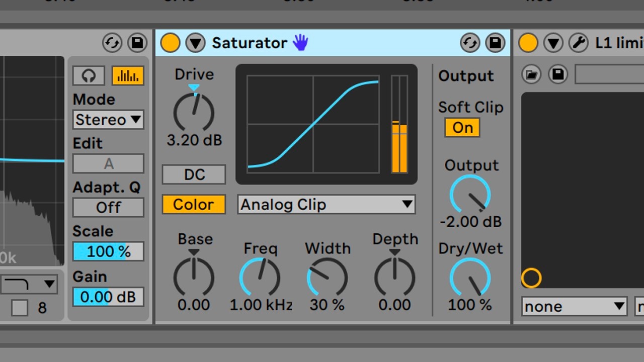The height and width of the screenshot is (362, 644).
Task: Click the Freq knob set to 1.00 kHz
Action: (260, 278)
